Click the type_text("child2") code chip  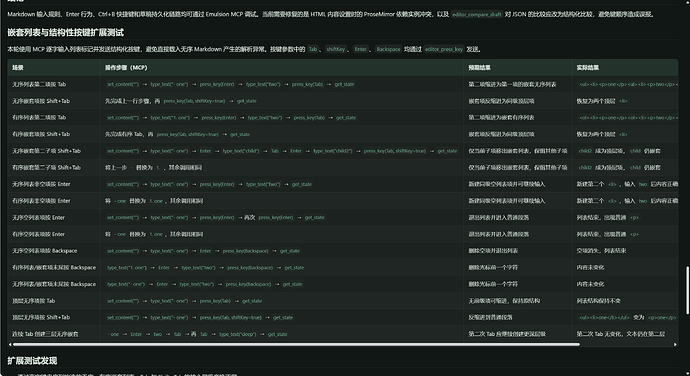coord(333,151)
